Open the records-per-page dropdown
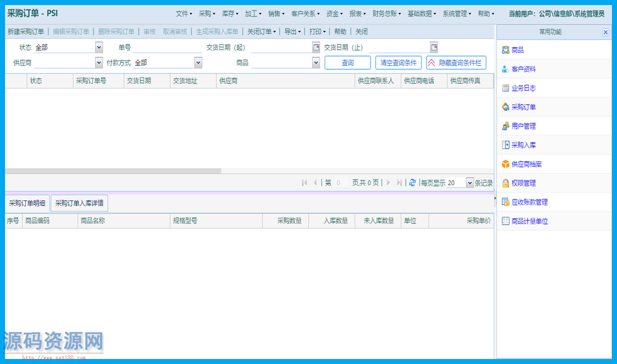 (470, 183)
